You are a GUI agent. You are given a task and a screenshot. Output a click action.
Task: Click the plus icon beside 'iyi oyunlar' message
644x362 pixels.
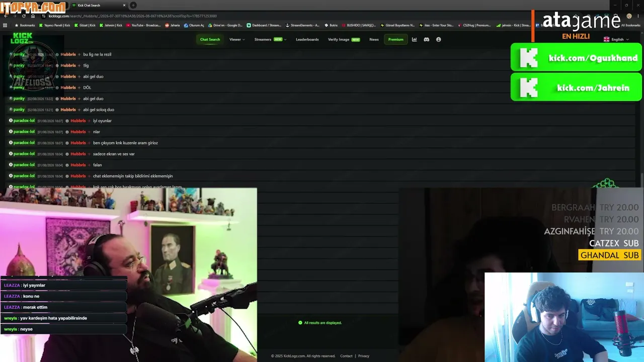(x=89, y=121)
